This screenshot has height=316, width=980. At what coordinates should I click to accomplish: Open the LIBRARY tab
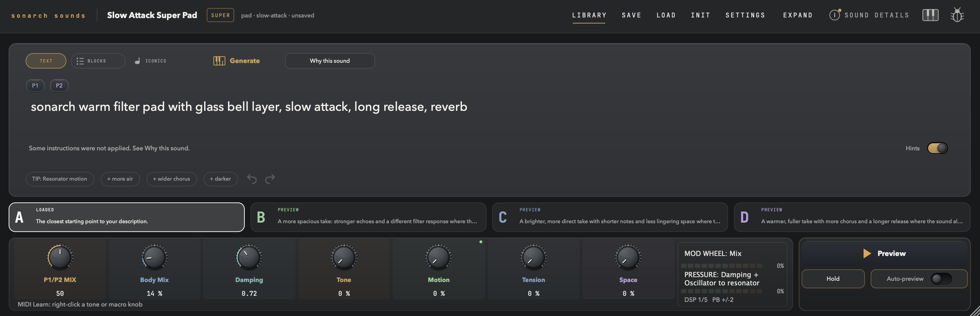tap(589, 15)
